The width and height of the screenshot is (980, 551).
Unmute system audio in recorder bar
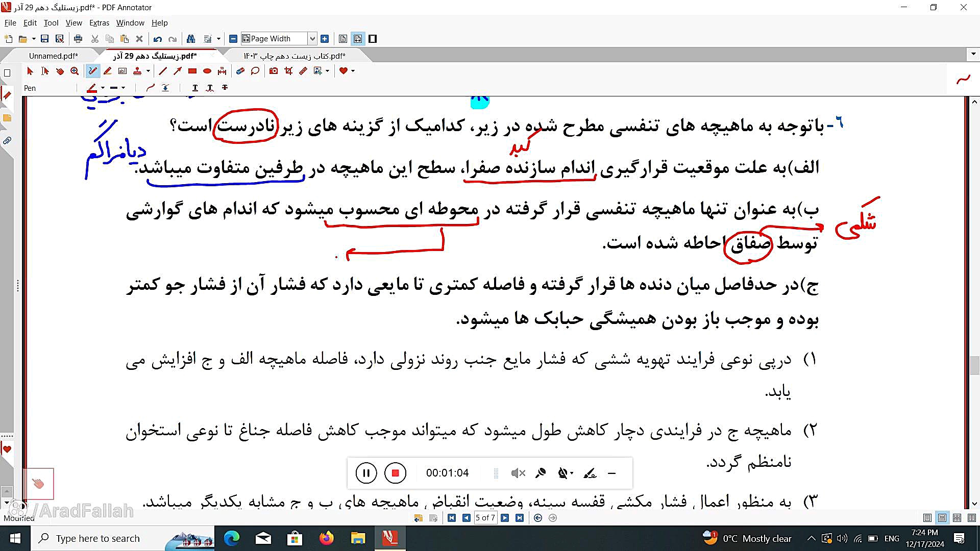click(518, 473)
